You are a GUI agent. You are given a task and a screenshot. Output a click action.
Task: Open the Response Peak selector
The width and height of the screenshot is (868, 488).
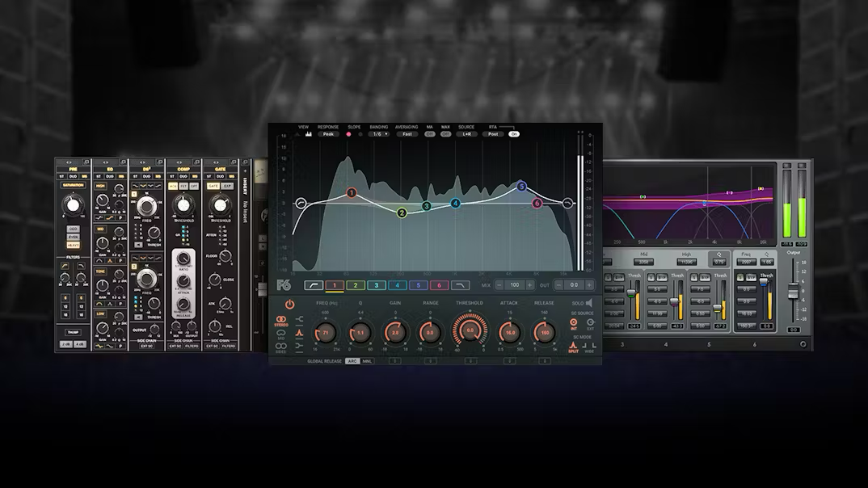click(328, 134)
